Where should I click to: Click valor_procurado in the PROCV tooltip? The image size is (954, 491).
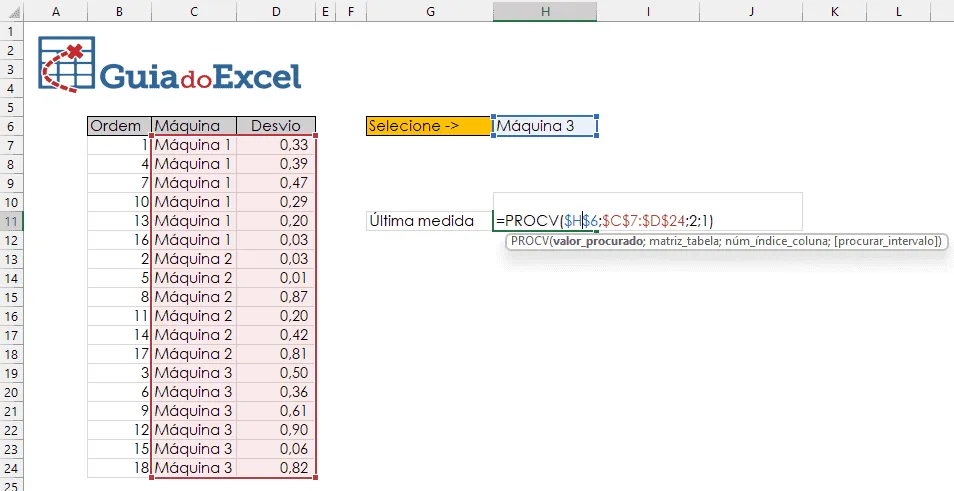(598, 242)
